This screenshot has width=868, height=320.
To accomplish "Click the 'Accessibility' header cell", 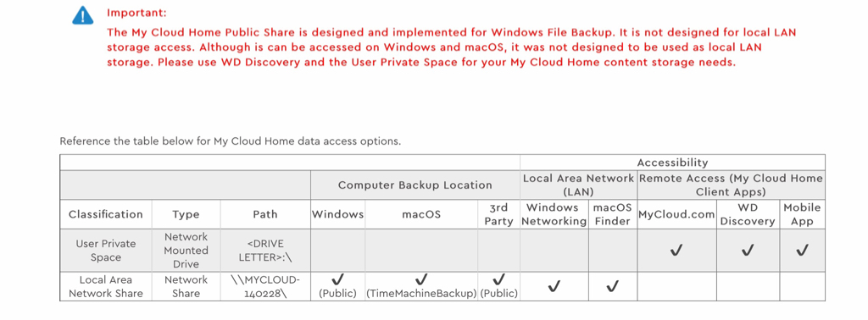I will pos(672,163).
